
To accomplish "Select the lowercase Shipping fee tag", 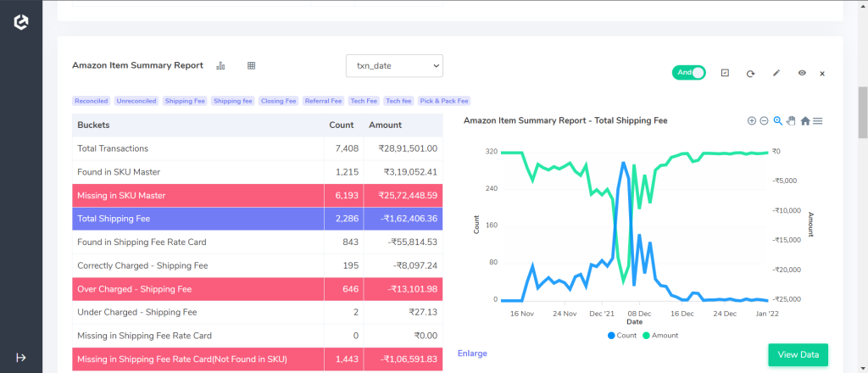I will pyautogui.click(x=232, y=101).
